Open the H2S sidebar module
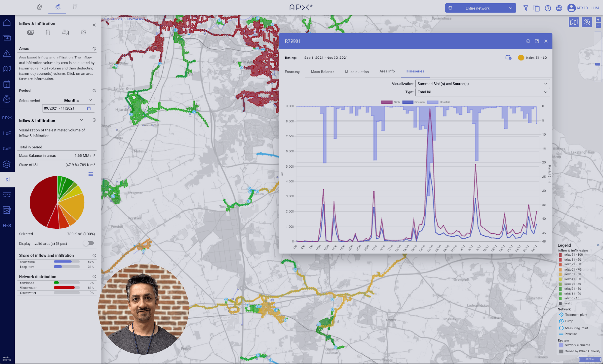The height and width of the screenshot is (364, 603). (7, 225)
